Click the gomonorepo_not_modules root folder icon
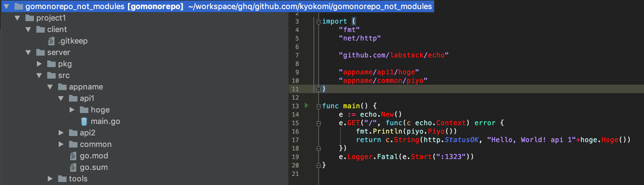This screenshot has width=644, height=185. point(19,6)
